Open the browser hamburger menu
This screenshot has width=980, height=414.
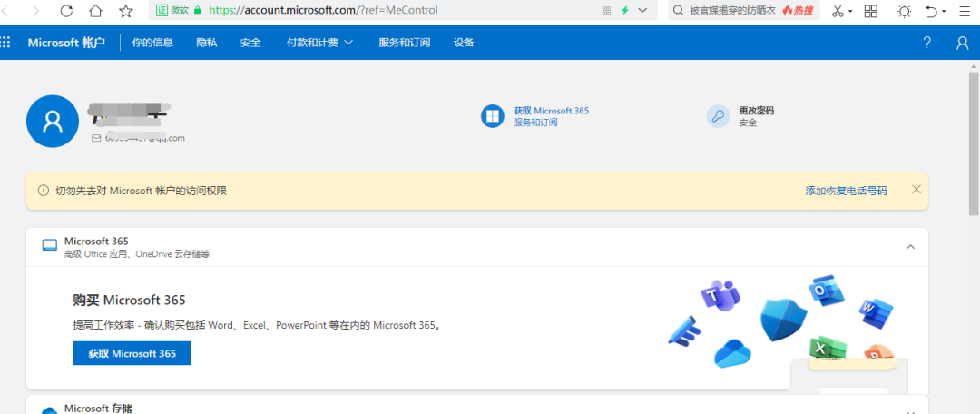click(x=965, y=11)
